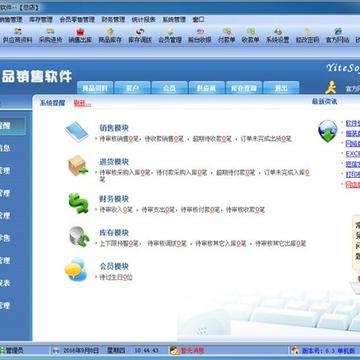The height and width of the screenshot is (360, 360).
Task: Click the 库存模块 database icon
Action: coord(79,236)
